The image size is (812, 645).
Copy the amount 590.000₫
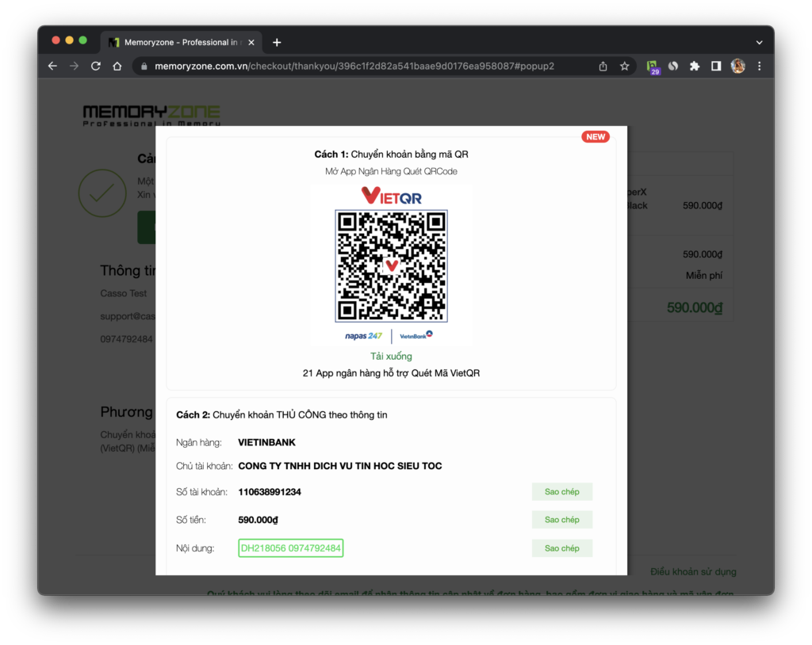562,520
